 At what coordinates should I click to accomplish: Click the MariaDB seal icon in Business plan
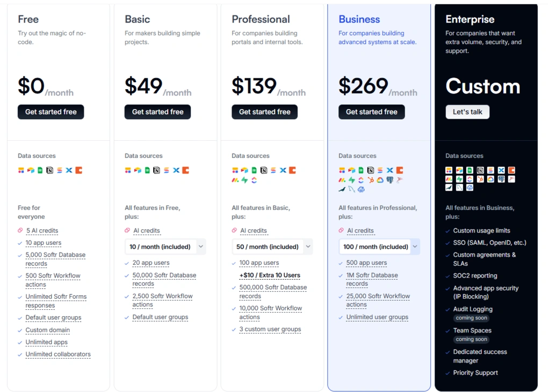(343, 188)
